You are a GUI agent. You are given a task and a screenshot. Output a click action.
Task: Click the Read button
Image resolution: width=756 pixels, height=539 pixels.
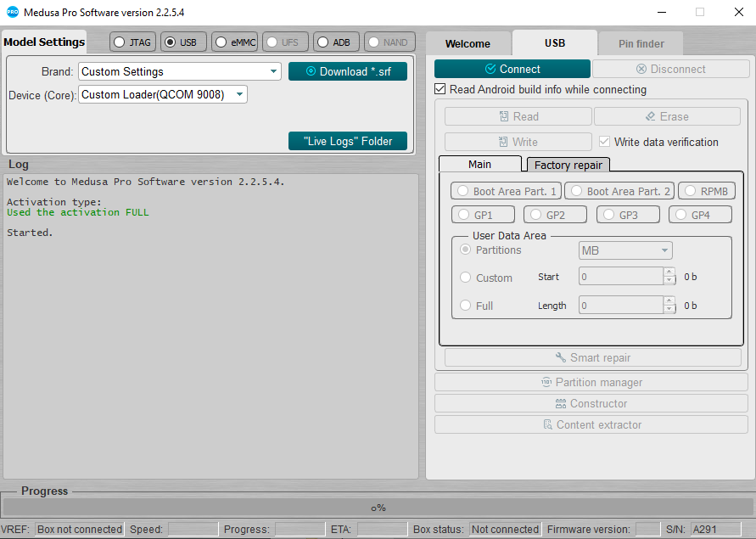coord(518,116)
